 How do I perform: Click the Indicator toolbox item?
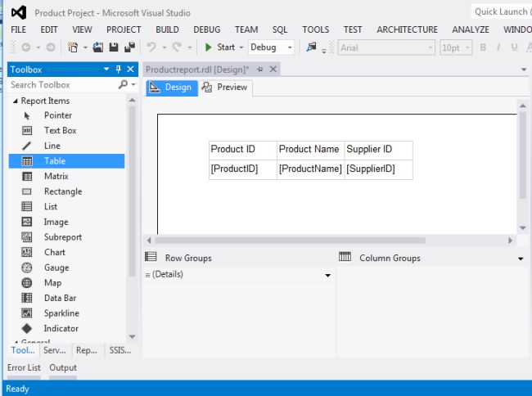pos(61,328)
